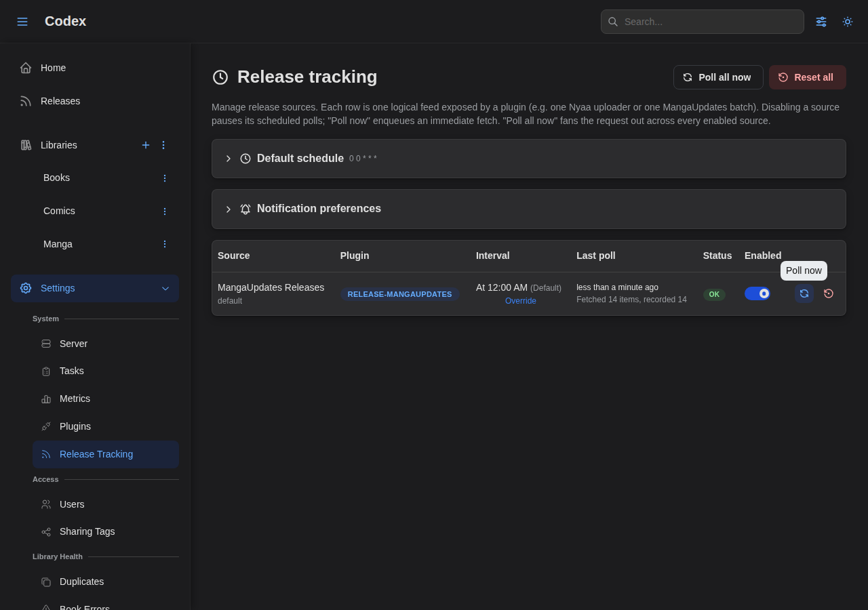Click the OK status badge
Screen dimensions: 868x610
tap(714, 294)
